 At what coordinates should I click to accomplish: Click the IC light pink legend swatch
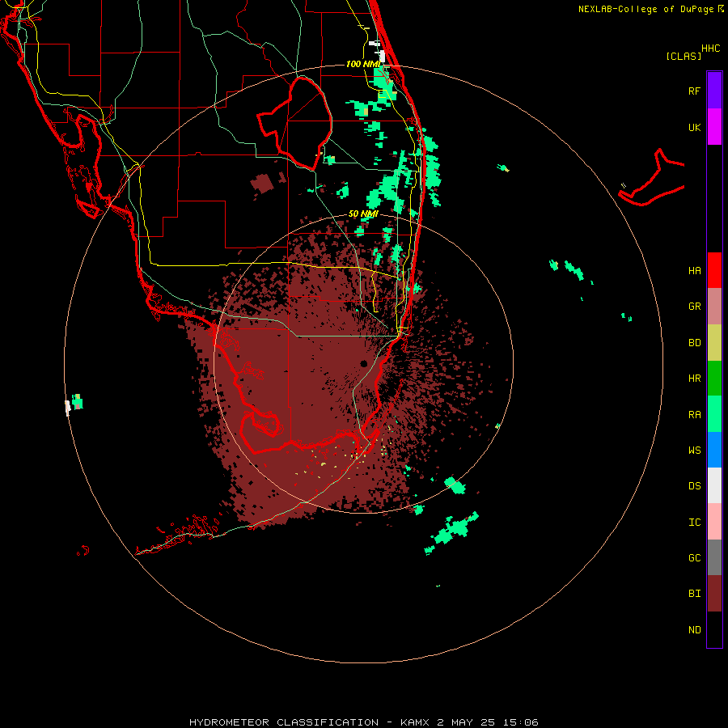(714, 522)
